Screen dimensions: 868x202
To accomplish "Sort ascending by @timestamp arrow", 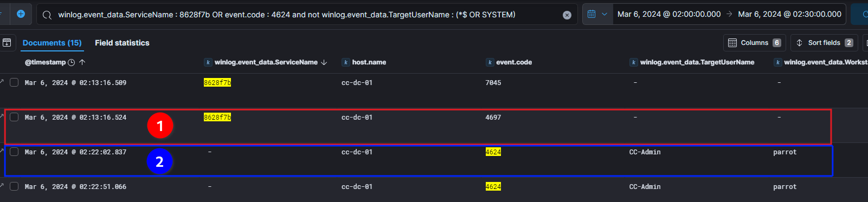I will [x=82, y=62].
